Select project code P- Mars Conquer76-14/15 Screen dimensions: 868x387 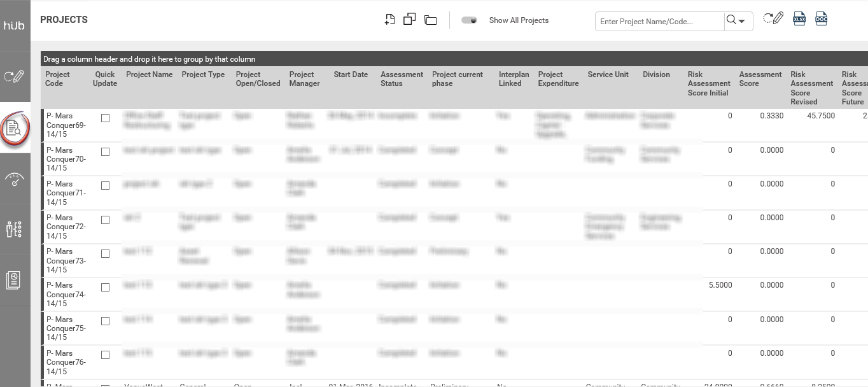[x=66, y=362]
